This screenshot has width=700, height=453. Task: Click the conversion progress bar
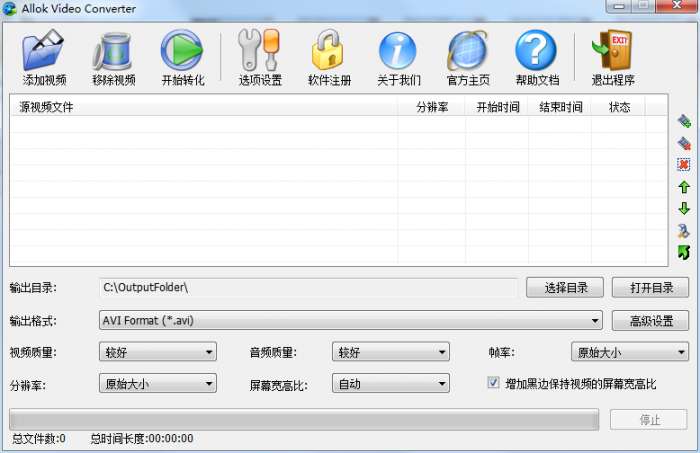coord(304,420)
